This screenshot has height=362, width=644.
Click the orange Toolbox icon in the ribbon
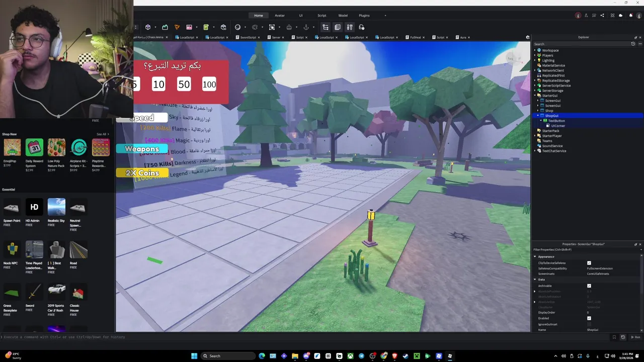coord(177,27)
